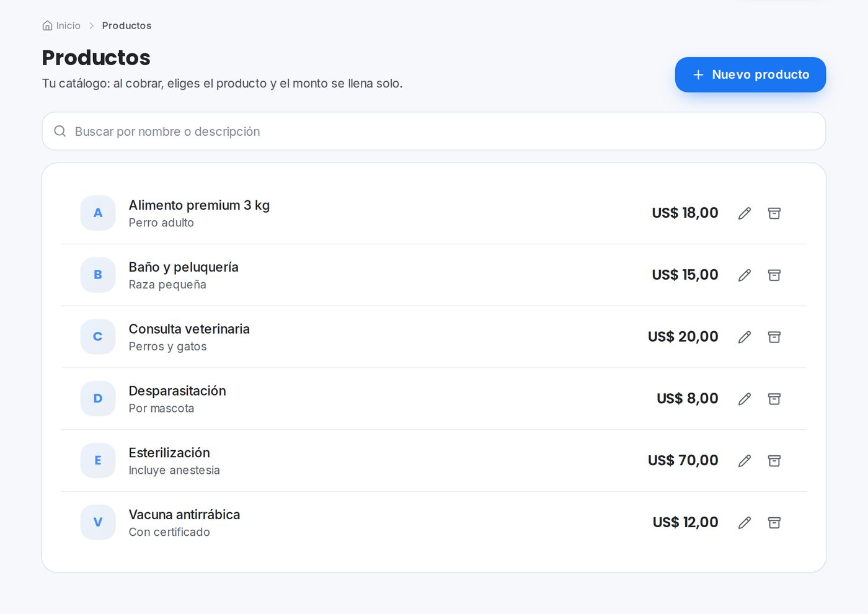The height and width of the screenshot is (614, 868).
Task: Click the Incluye anestesia description
Action: coord(174,470)
